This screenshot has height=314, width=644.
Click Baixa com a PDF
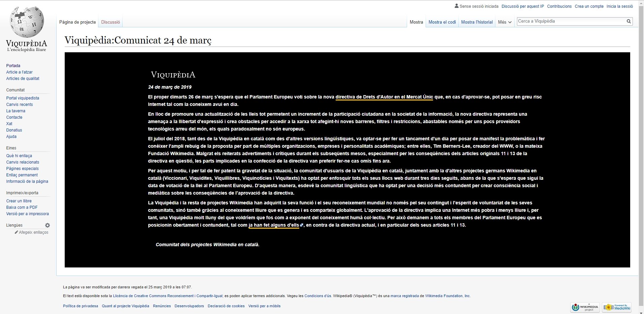coord(22,207)
